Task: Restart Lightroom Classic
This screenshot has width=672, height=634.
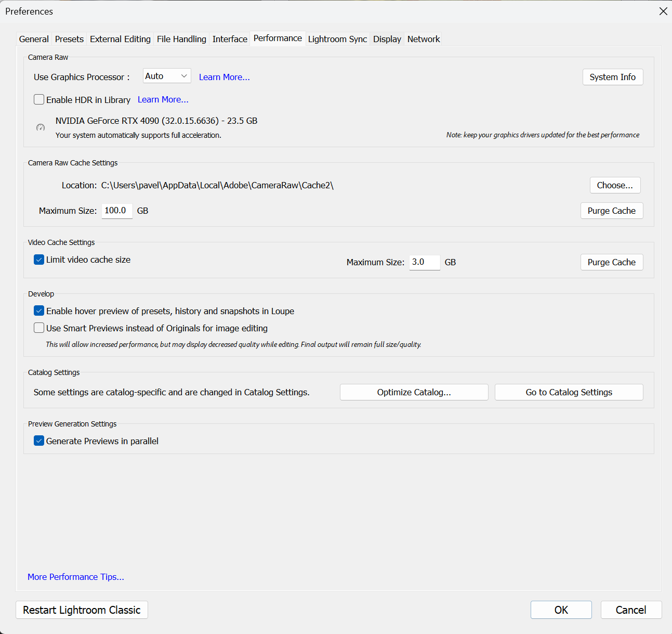Action: click(x=82, y=610)
